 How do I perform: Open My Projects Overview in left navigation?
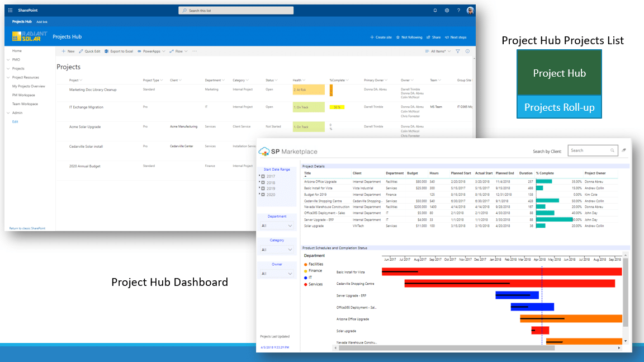tap(29, 86)
